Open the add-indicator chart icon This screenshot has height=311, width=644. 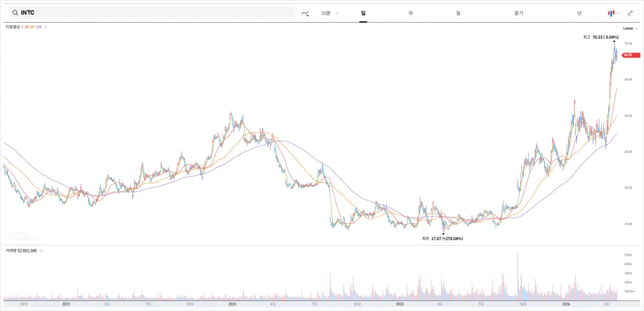coord(305,13)
